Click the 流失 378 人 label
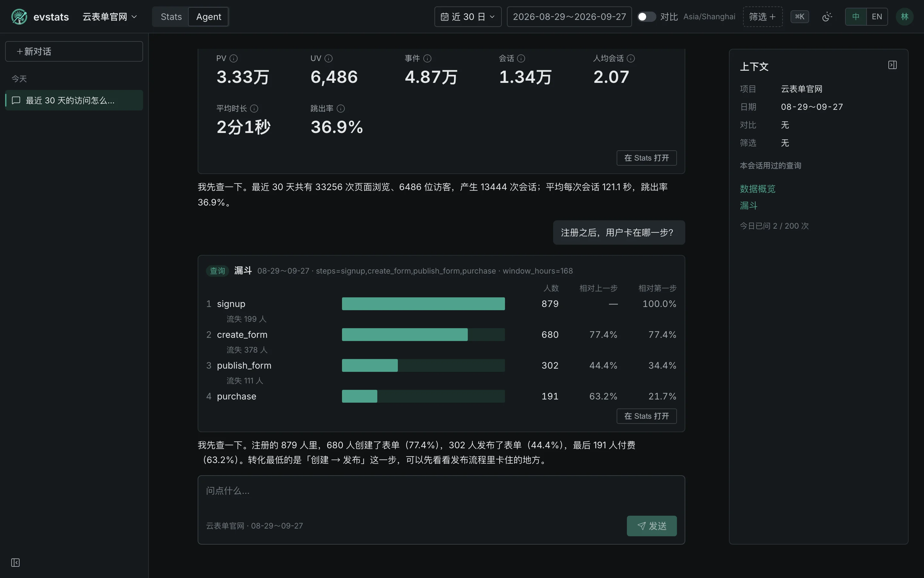This screenshot has height=578, width=924. [247, 350]
